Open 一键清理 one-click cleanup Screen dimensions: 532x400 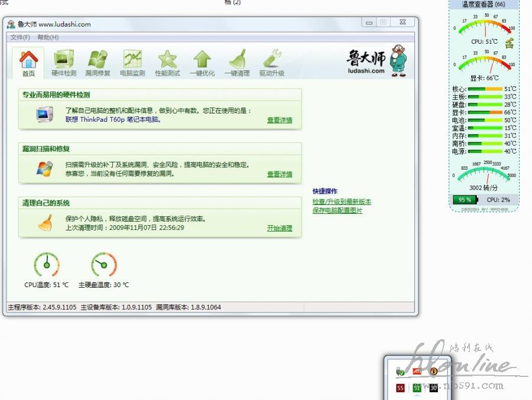(237, 63)
